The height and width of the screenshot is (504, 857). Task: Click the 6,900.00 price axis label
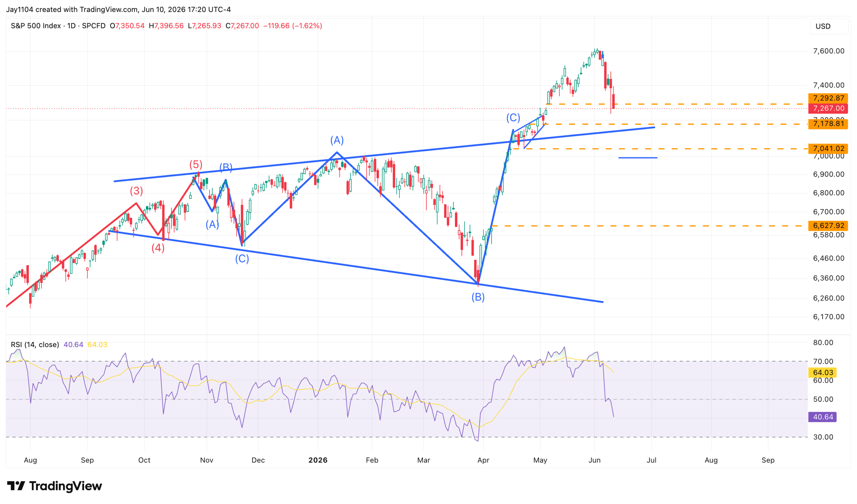pos(829,174)
